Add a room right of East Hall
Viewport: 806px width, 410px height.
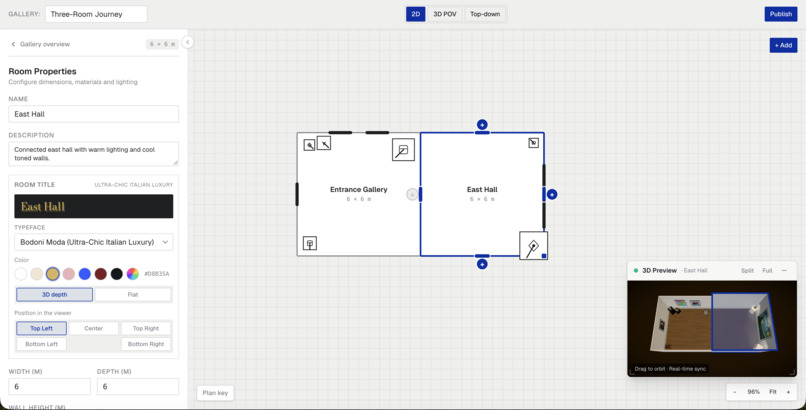tap(552, 194)
